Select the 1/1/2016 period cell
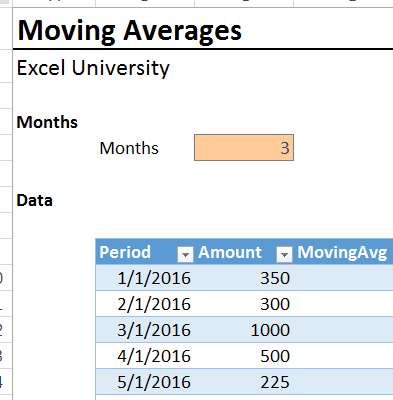Image resolution: width=393 pixels, height=400 pixels. click(145, 278)
